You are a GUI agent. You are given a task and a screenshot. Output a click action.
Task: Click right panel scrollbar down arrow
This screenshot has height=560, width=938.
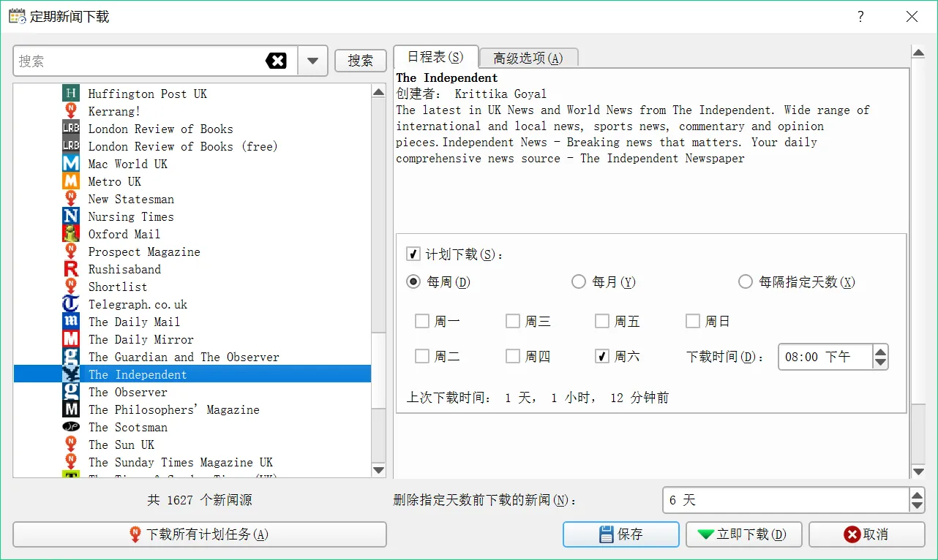918,472
